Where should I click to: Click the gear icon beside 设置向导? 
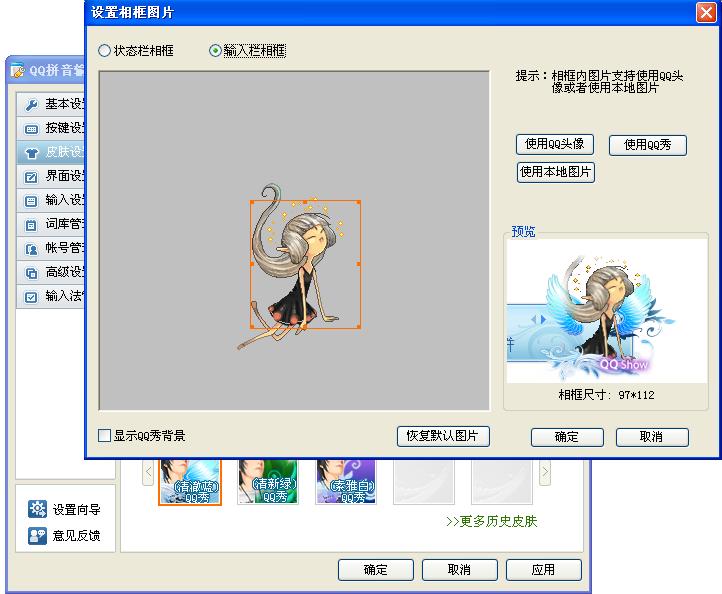click(x=37, y=509)
